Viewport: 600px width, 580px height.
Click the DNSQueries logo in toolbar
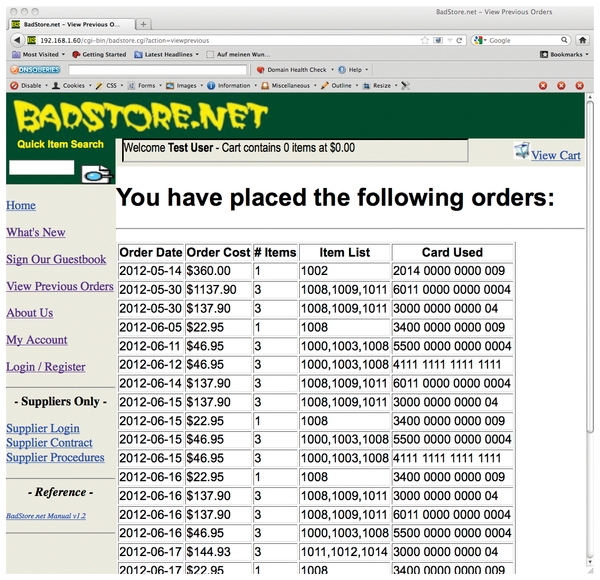pos(35,70)
